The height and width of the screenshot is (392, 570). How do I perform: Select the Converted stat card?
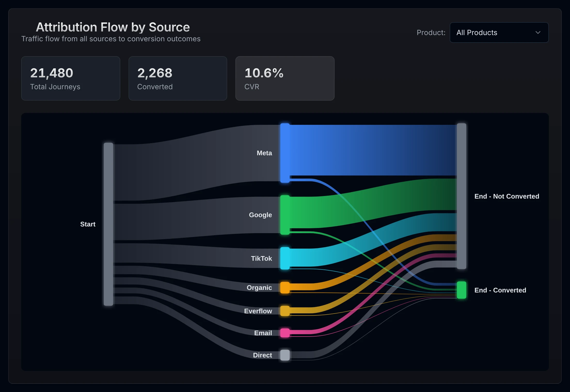178,78
